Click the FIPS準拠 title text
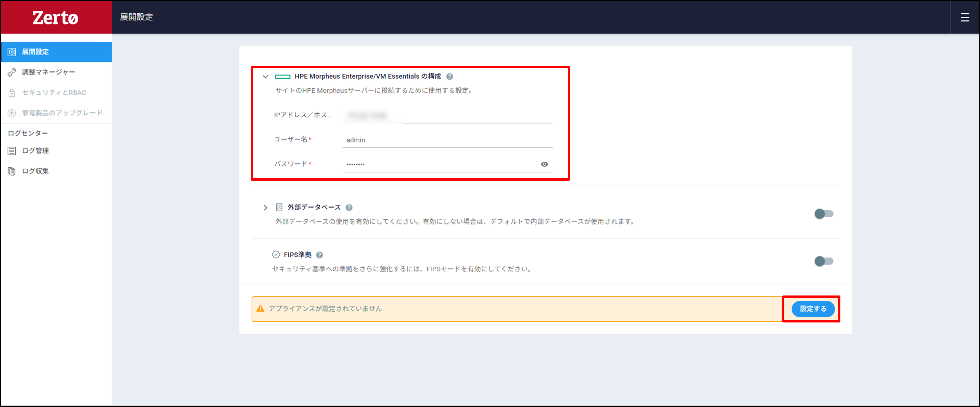 (x=297, y=255)
